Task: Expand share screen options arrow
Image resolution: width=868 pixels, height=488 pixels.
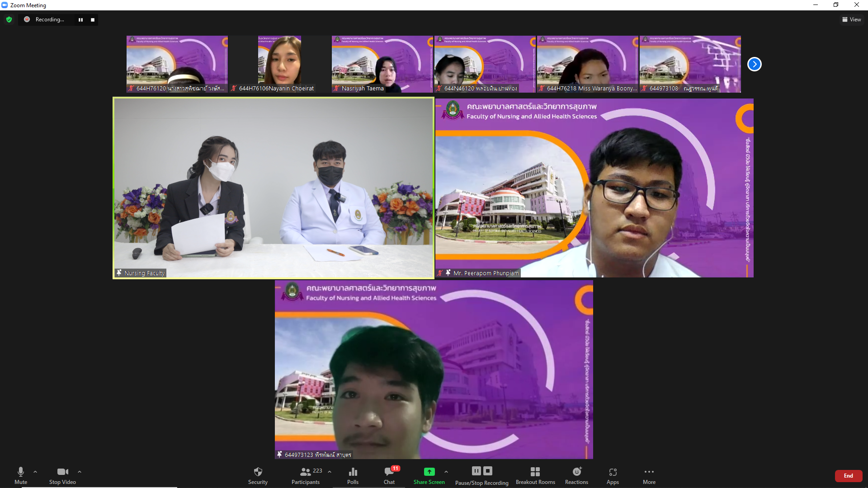Action: [x=446, y=472]
